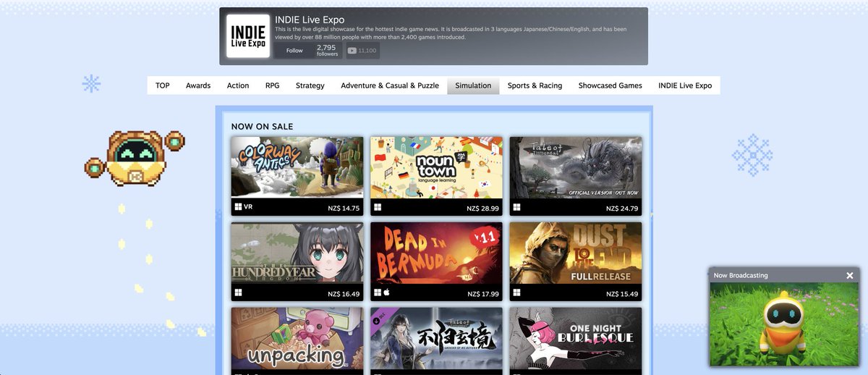Click the purple DLC badge on the Chinese-titled card
The height and width of the screenshot is (375, 868).
(379, 316)
